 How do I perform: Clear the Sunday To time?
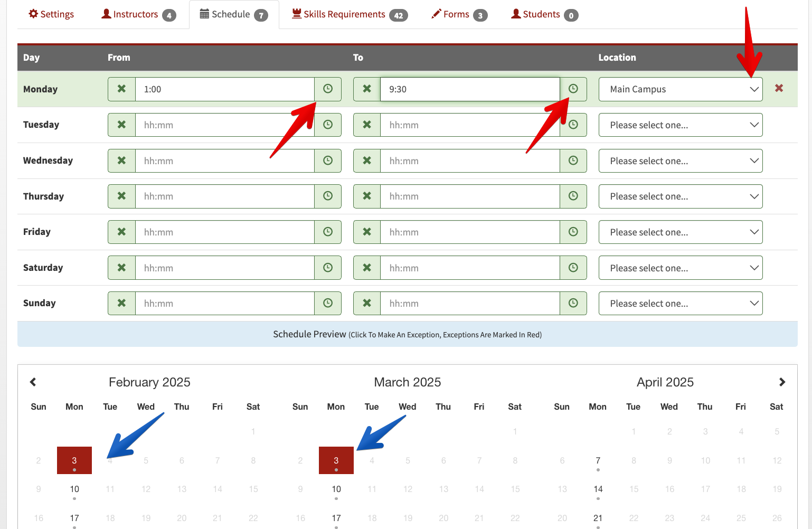click(367, 303)
